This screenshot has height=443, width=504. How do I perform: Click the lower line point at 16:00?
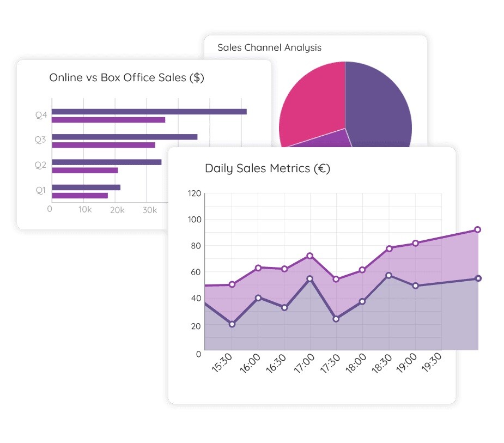[258, 298]
